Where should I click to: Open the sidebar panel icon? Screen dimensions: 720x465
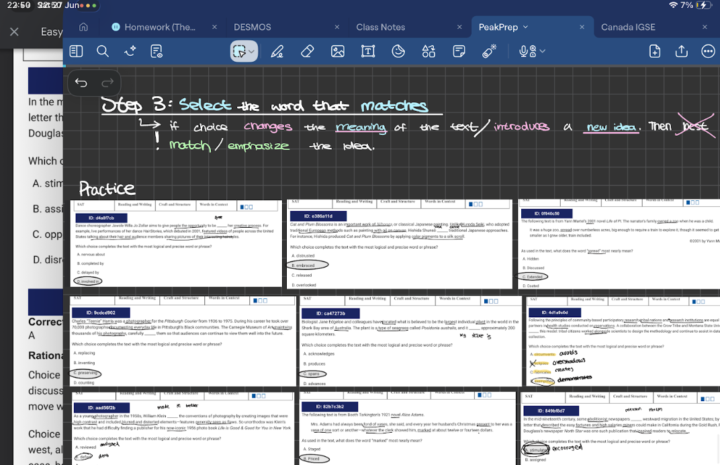pyautogui.click(x=76, y=51)
